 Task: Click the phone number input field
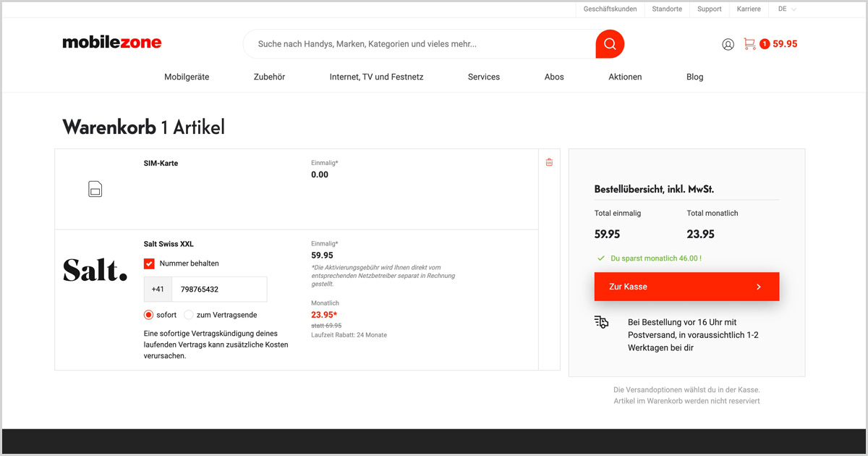pos(218,290)
